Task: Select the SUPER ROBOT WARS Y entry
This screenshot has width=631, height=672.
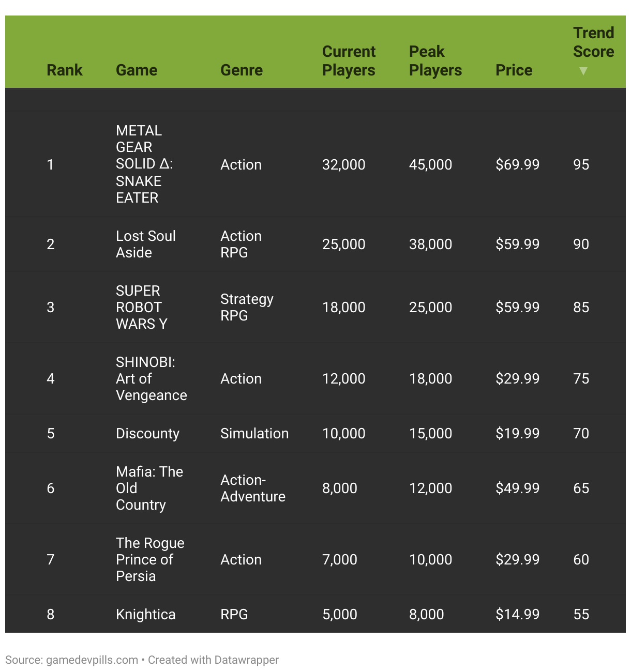Action: pyautogui.click(x=141, y=307)
